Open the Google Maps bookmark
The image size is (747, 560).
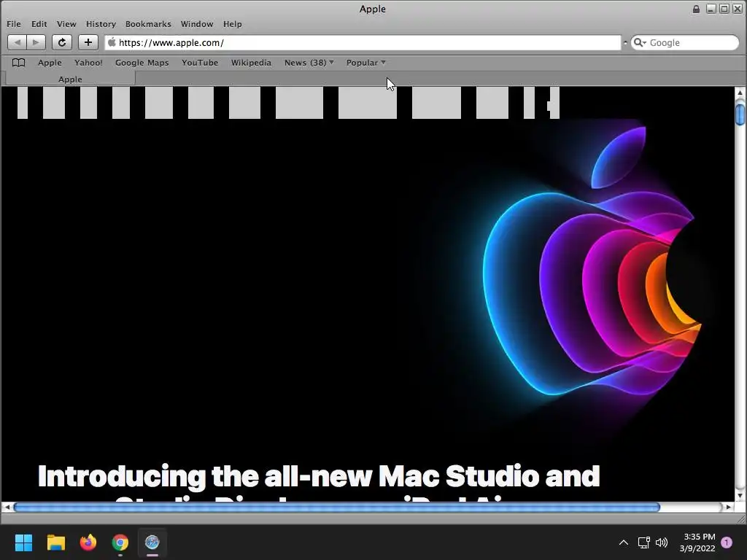point(142,63)
